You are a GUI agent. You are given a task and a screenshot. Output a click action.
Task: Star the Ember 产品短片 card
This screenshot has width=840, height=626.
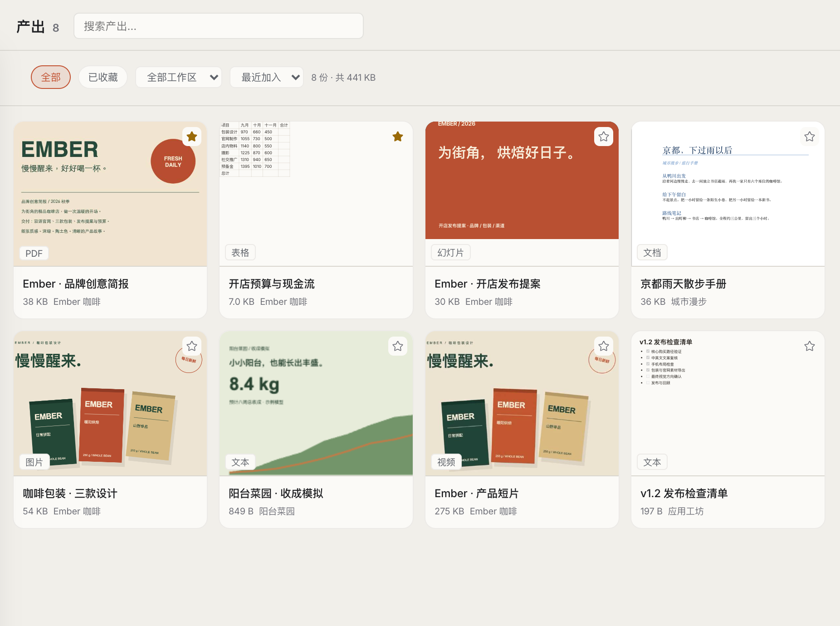click(604, 346)
